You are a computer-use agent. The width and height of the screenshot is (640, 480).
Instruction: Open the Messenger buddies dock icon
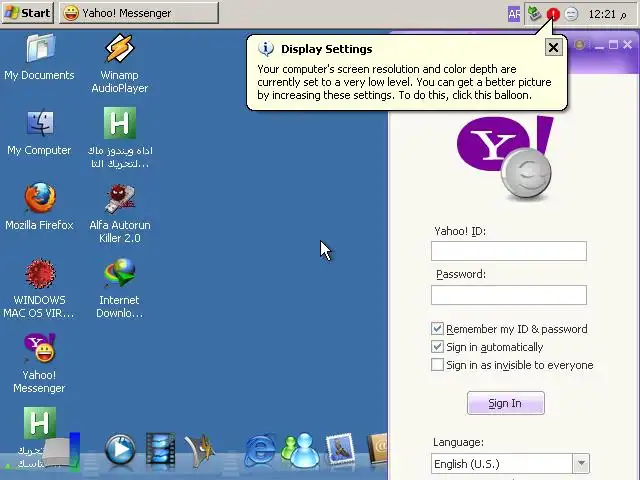pos(300,450)
